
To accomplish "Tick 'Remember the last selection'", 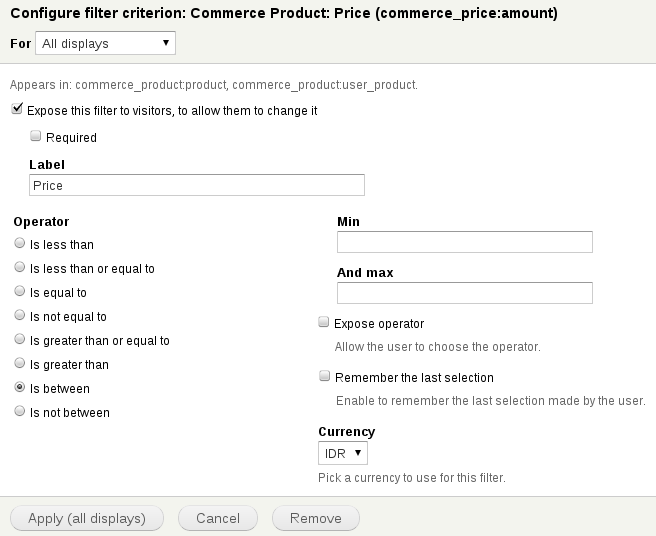I will click(324, 377).
